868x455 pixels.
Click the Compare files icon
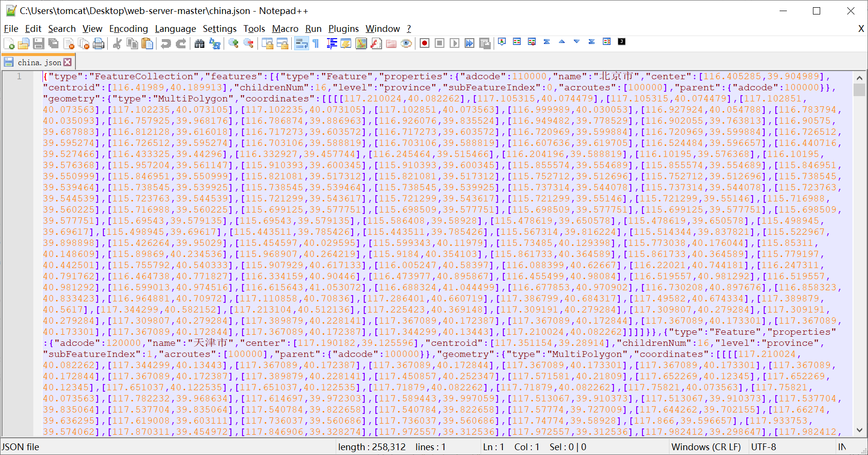[x=517, y=42]
